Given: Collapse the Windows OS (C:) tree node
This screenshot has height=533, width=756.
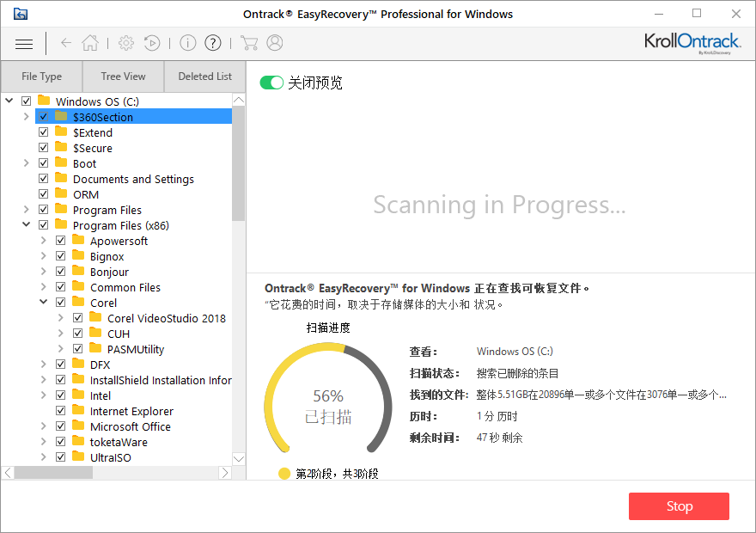Looking at the screenshot, I should point(9,101).
